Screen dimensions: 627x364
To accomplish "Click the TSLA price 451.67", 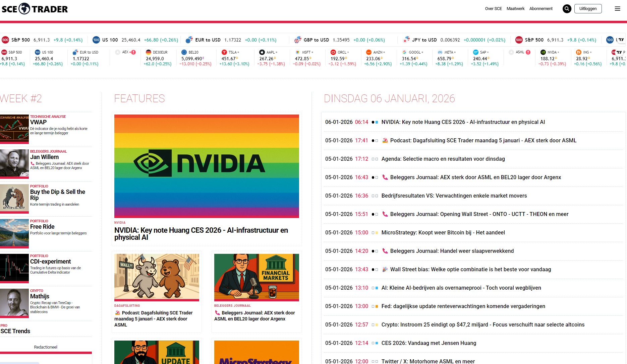I will click(228, 59).
